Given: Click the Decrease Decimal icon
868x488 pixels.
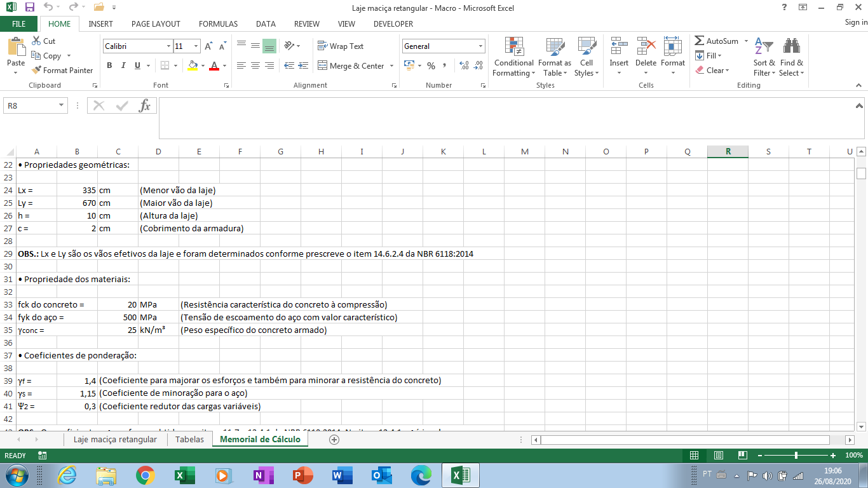Looking at the screenshot, I should click(x=477, y=65).
